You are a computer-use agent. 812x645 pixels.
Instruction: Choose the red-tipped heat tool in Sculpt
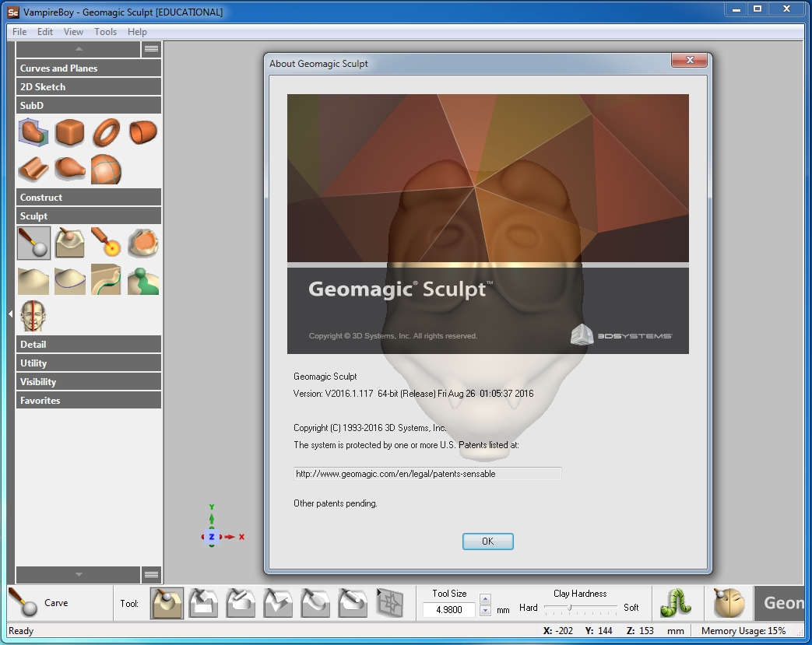pyautogui.click(x=106, y=243)
